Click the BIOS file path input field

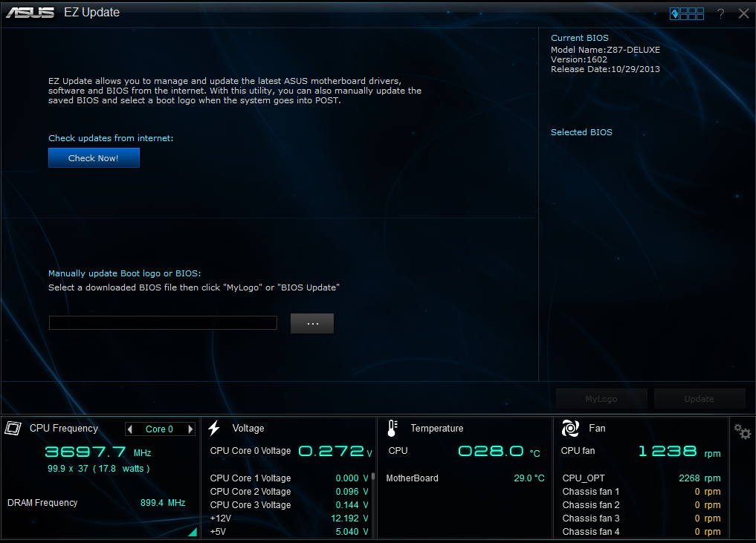163,322
